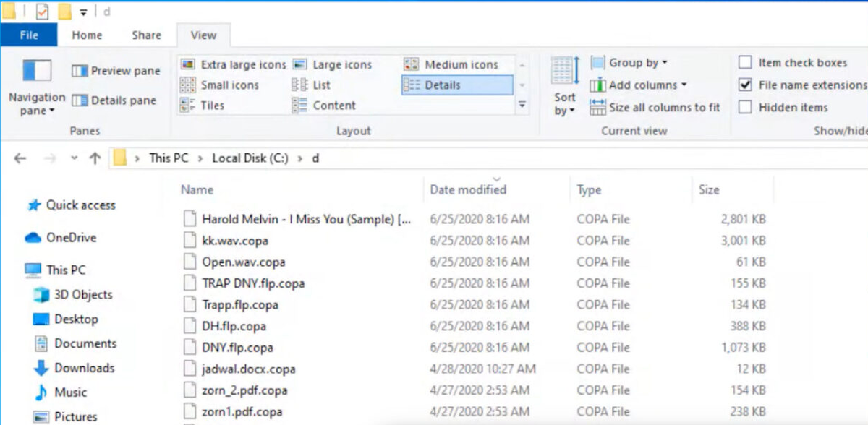Choose Tiles layout
868x425 pixels.
coord(203,105)
